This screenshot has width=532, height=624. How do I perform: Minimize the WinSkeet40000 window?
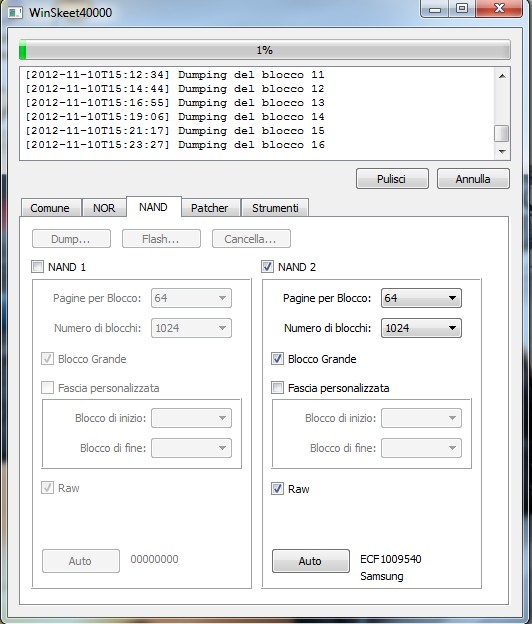point(435,9)
